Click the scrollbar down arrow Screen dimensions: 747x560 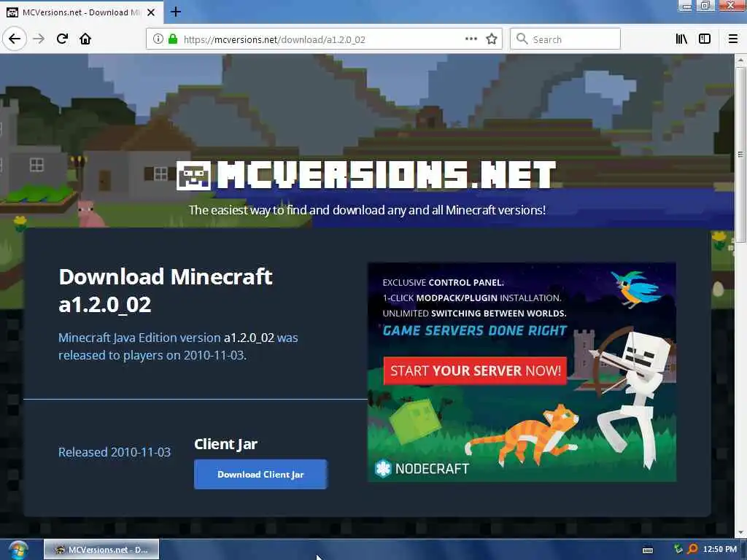coord(740,532)
